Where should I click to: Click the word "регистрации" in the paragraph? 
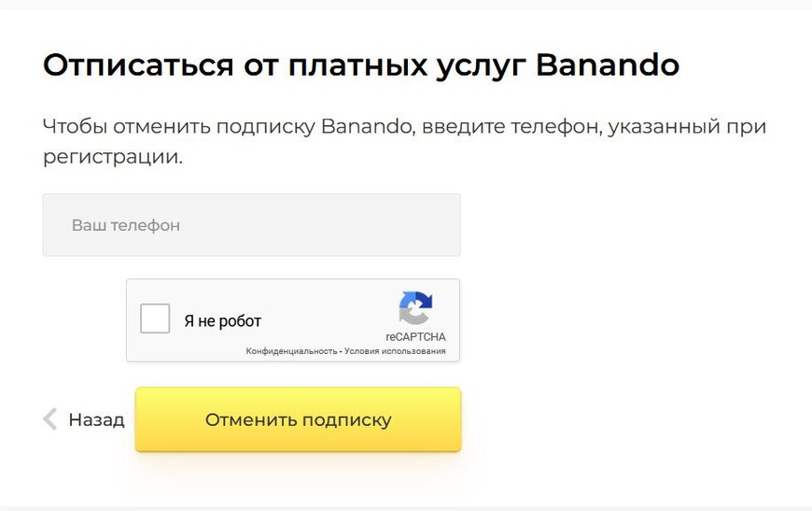(x=111, y=156)
